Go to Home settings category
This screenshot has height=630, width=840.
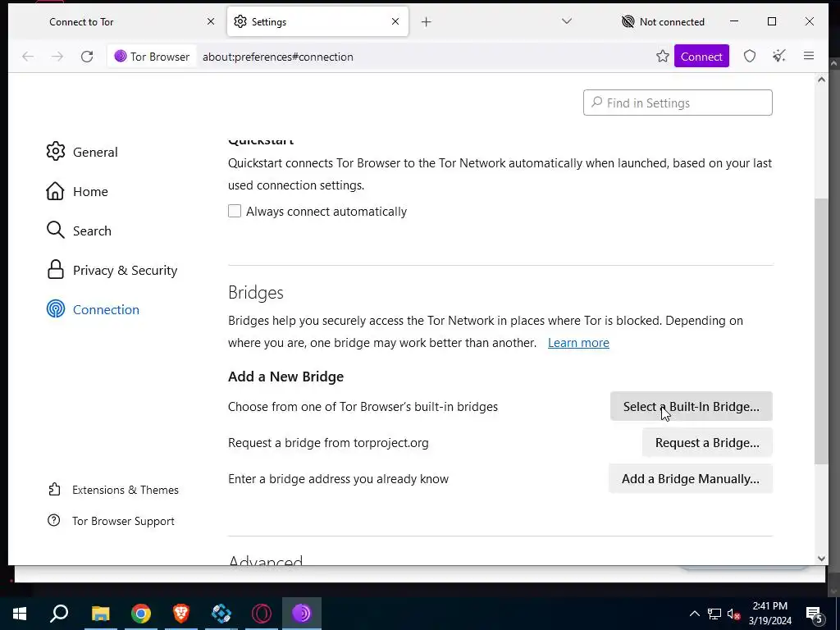click(x=77, y=191)
